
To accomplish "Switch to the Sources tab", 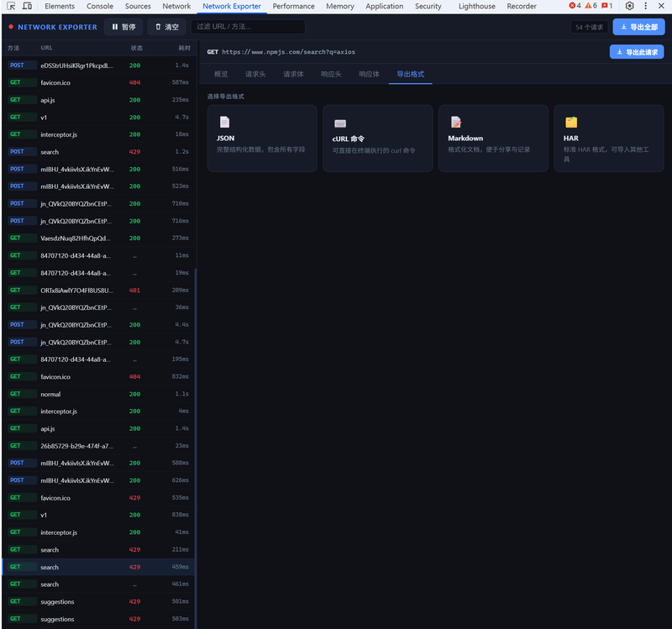I will (x=138, y=6).
